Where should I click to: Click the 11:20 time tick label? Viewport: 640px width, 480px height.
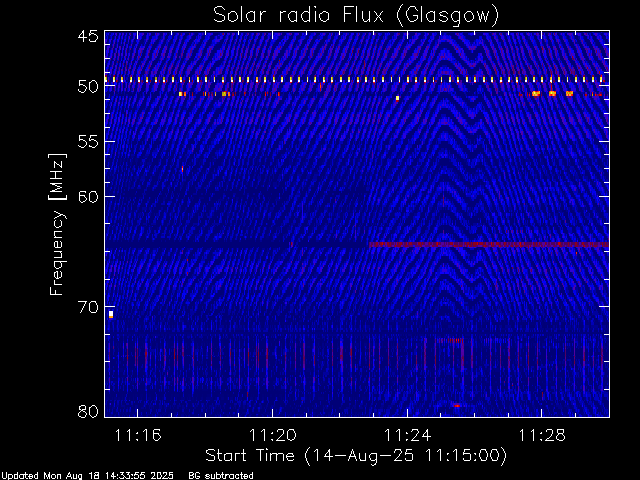tap(273, 436)
